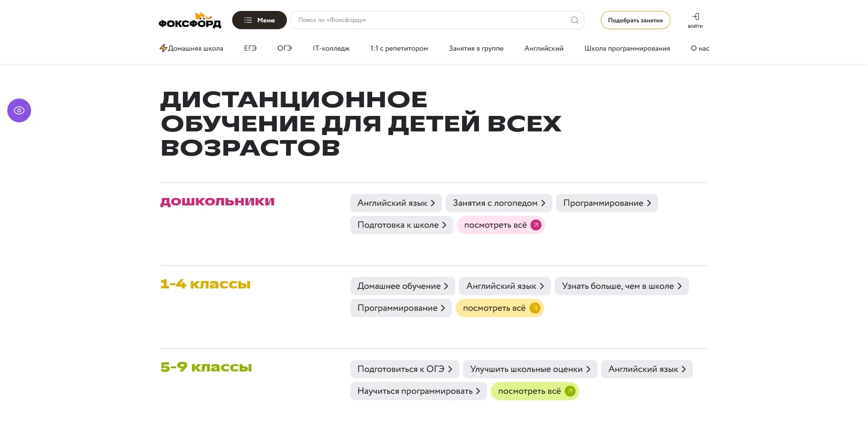Toggle the purple accessibility eye icon
Screen dimensions: 868x423
(19, 110)
